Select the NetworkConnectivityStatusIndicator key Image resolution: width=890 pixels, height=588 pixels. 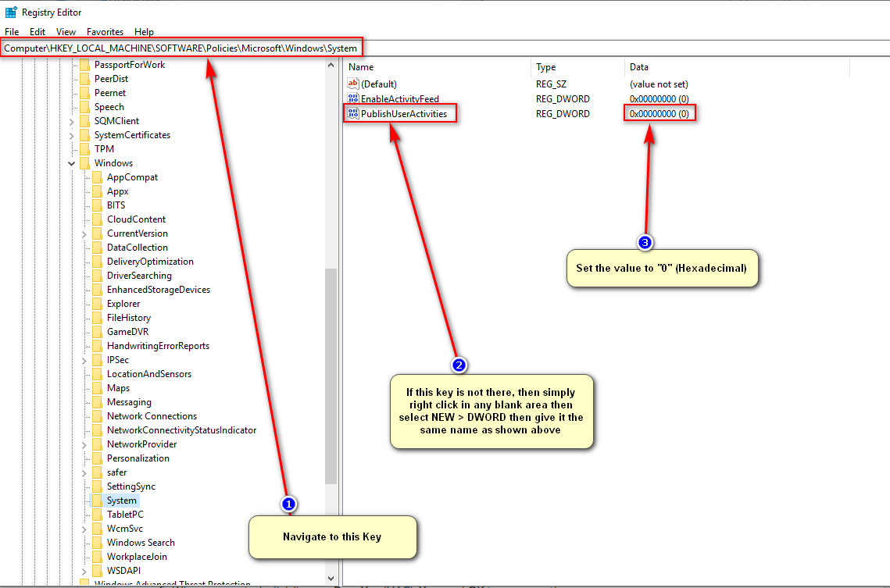click(x=181, y=430)
